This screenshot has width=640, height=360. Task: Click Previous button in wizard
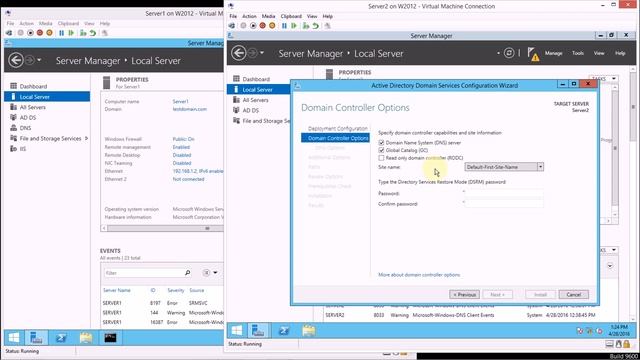tap(464, 294)
